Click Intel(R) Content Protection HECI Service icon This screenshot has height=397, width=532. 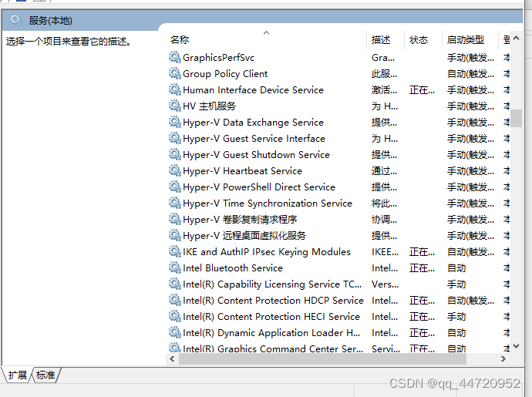[175, 317]
